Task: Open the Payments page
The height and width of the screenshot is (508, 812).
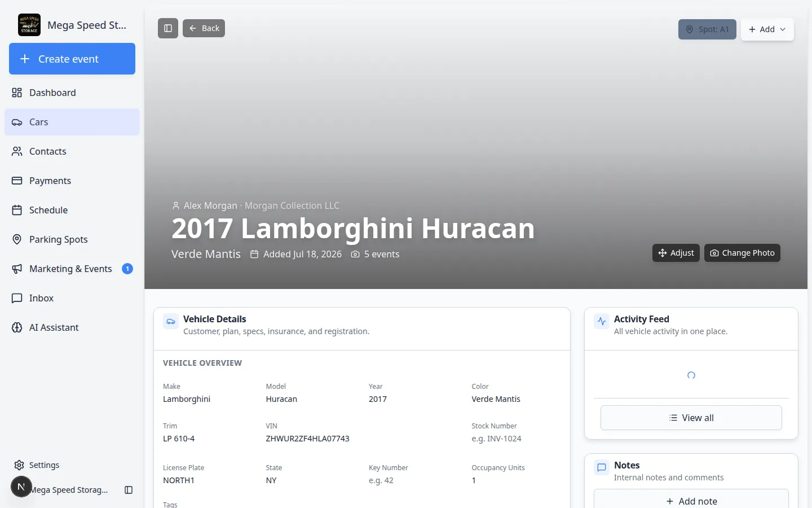Action: (x=72, y=181)
